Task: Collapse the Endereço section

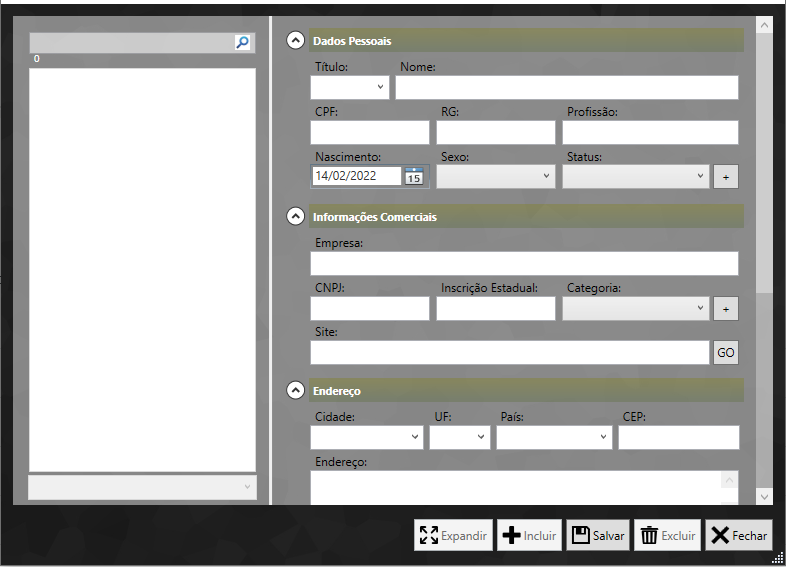Action: pos(295,390)
